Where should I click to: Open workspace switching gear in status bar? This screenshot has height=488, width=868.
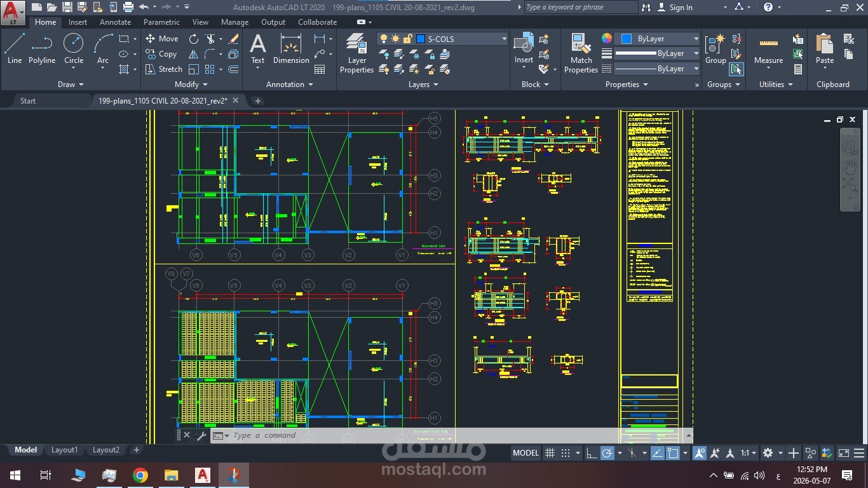pyautogui.click(x=768, y=453)
